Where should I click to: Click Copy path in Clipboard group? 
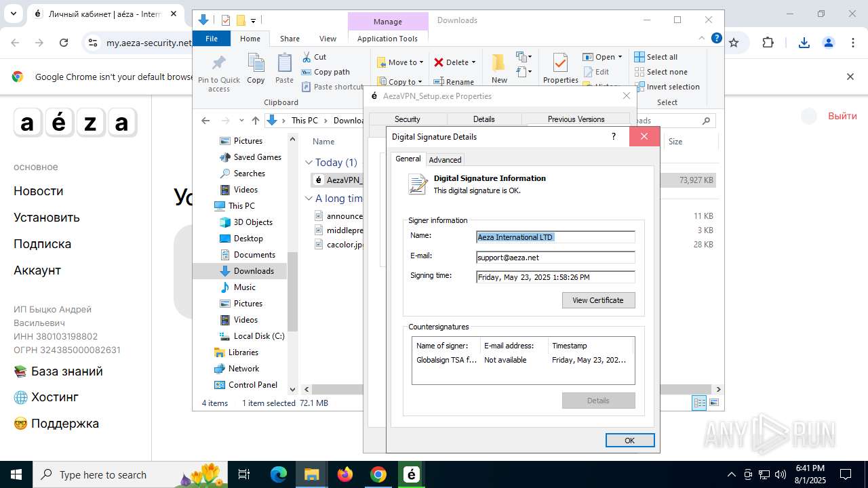click(x=325, y=72)
